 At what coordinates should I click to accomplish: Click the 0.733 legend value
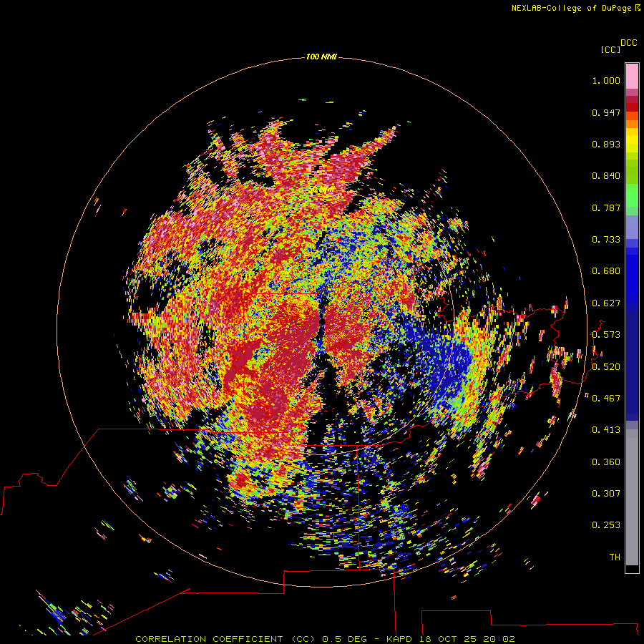(606, 240)
